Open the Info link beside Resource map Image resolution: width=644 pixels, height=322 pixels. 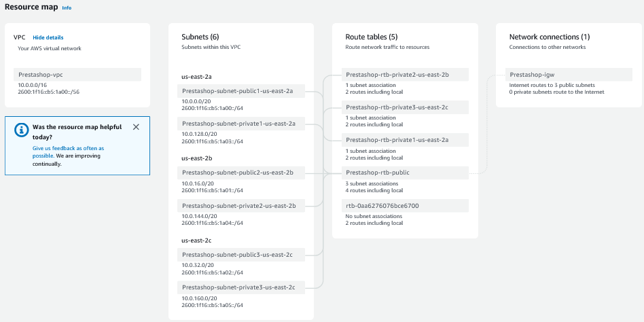coord(67,8)
